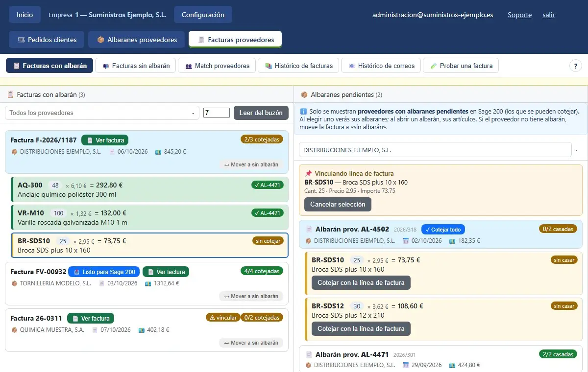The height and width of the screenshot is (372, 588).
Task: Click the document icon beside Albarán prov. AL-4502
Action: (x=309, y=229)
